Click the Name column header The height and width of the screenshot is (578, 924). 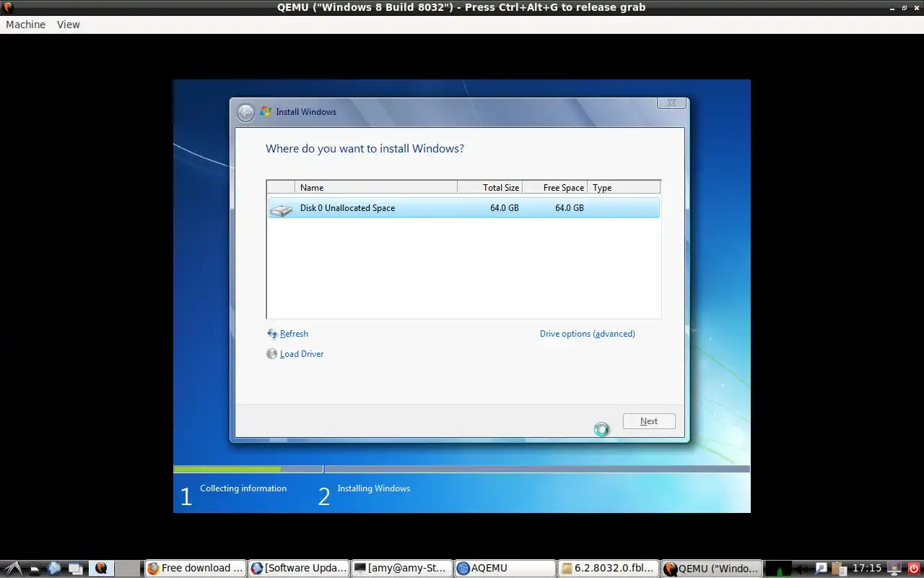(x=376, y=187)
